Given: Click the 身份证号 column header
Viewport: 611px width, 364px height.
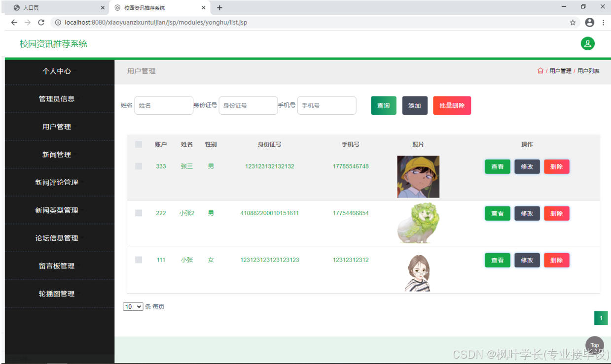Looking at the screenshot, I should pyautogui.click(x=269, y=144).
